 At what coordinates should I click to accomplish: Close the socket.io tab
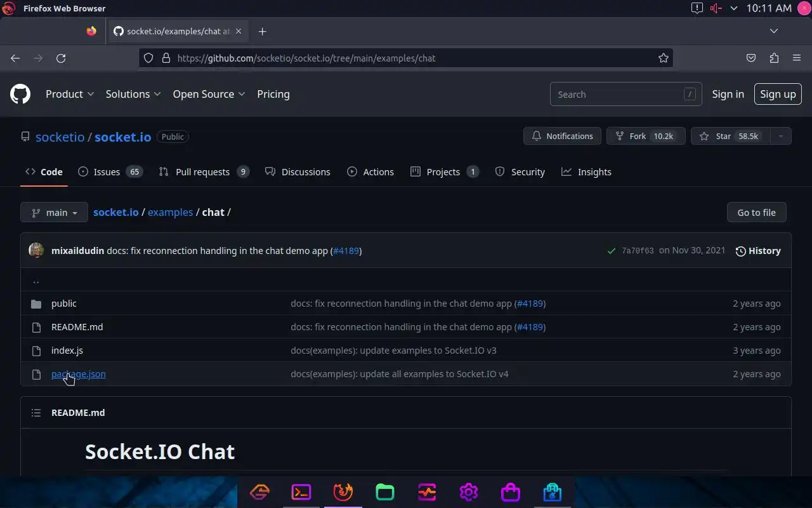(239, 31)
